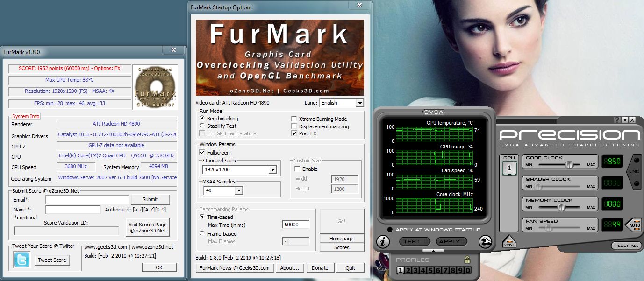Open the Precision wrench settings icon
The width and height of the screenshot is (644, 281).
click(x=486, y=241)
